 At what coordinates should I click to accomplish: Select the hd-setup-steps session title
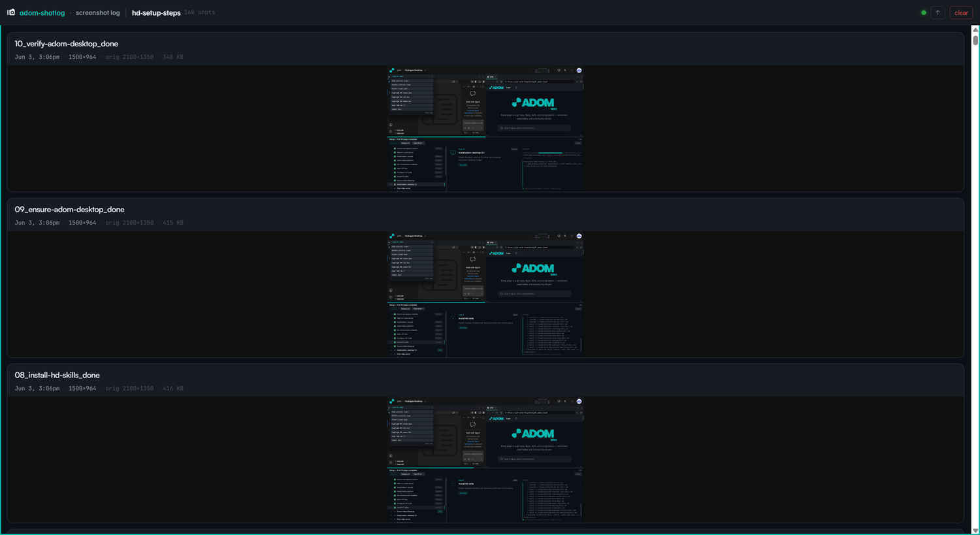156,13
